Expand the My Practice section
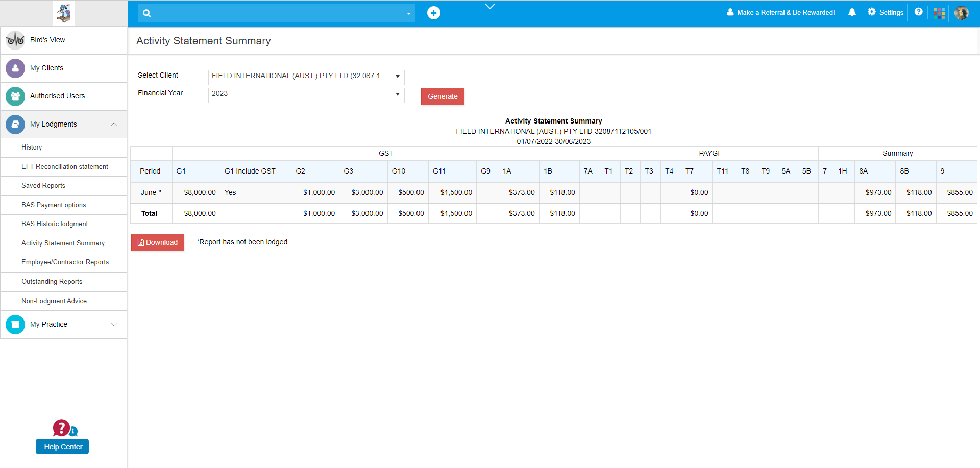The image size is (980, 468). (114, 324)
